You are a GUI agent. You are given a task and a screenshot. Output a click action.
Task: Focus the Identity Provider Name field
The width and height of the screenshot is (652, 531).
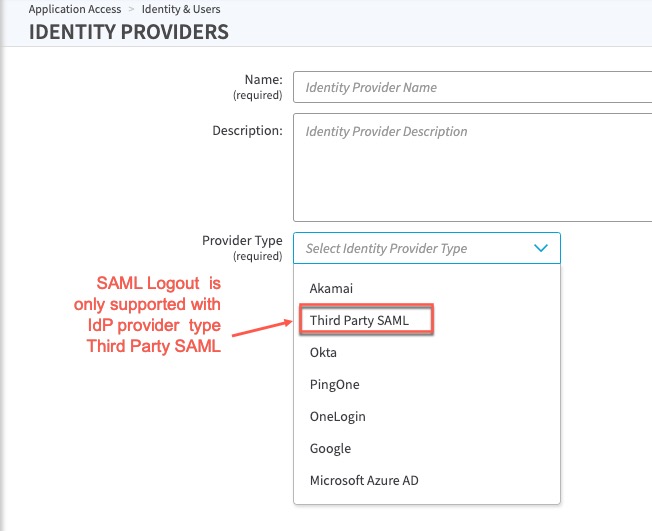pos(472,87)
